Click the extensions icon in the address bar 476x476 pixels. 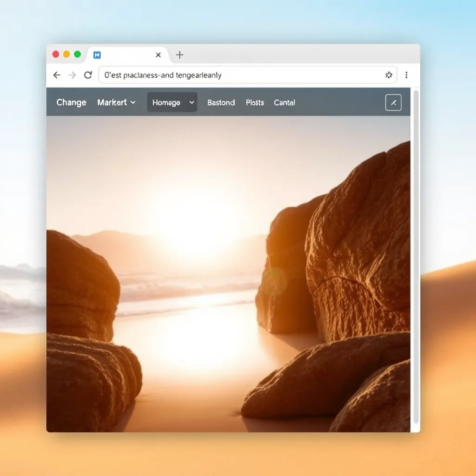pyautogui.click(x=389, y=75)
